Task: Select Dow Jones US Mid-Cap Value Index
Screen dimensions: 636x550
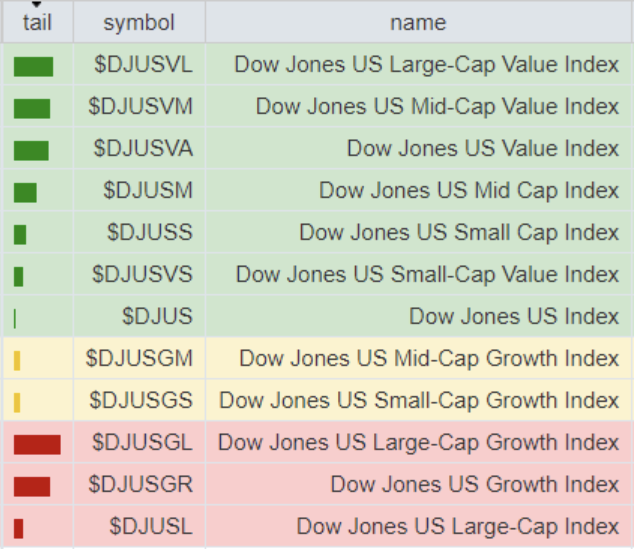Action: (x=437, y=107)
